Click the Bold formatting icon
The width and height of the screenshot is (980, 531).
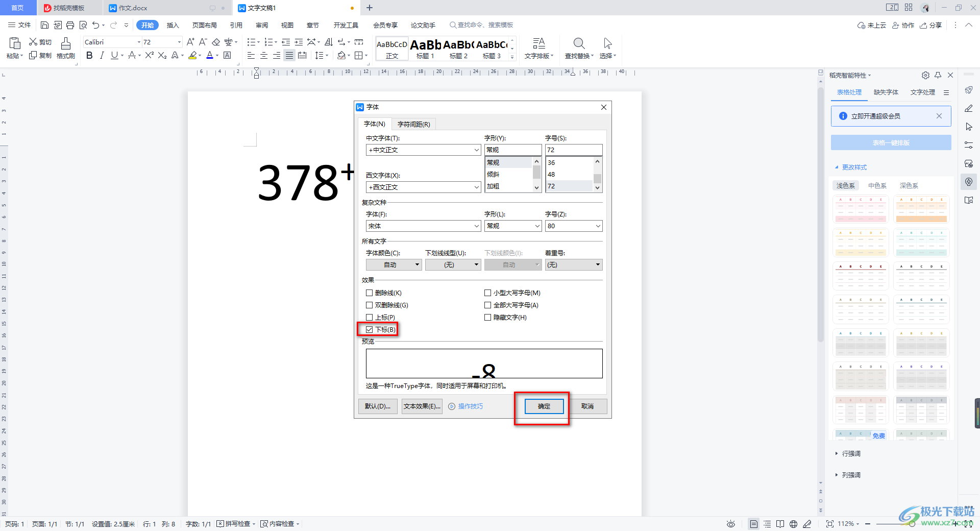pos(89,55)
